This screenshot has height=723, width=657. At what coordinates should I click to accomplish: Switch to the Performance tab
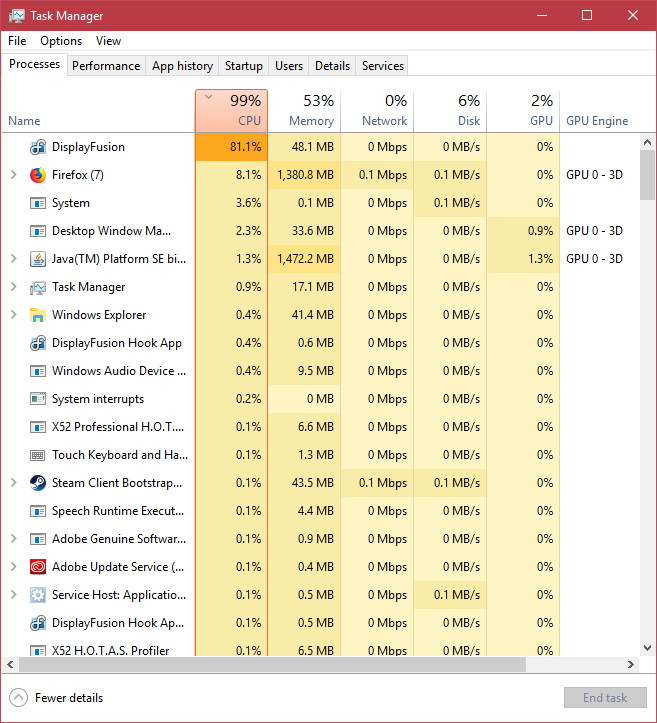(x=106, y=66)
